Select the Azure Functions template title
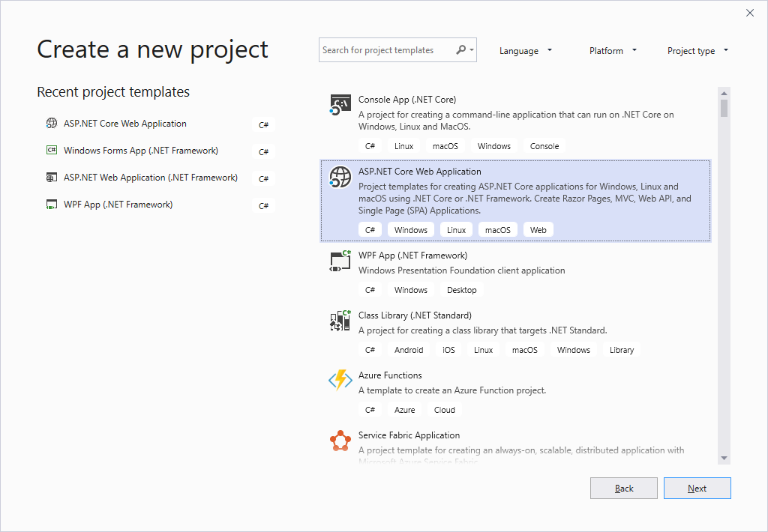Screen dimensions: 768x532 point(390,375)
